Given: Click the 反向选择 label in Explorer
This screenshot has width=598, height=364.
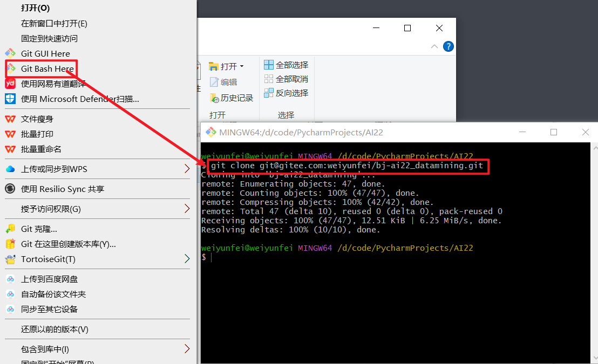Looking at the screenshot, I should 292,93.
